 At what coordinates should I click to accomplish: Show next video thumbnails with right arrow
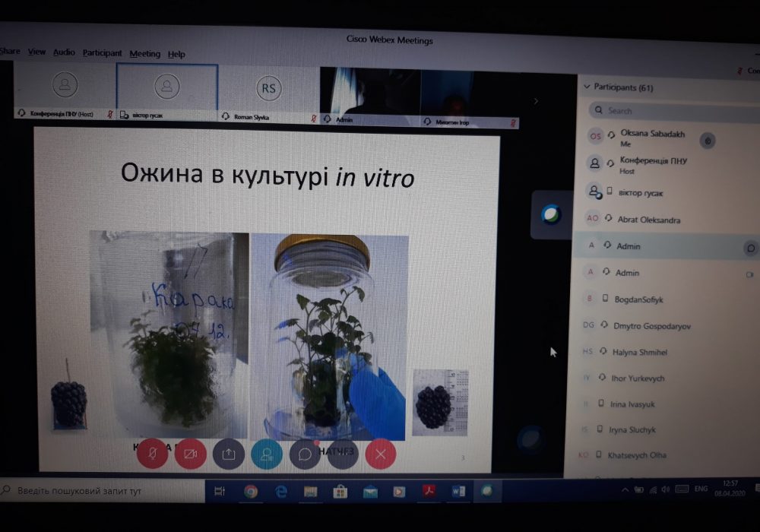point(536,100)
